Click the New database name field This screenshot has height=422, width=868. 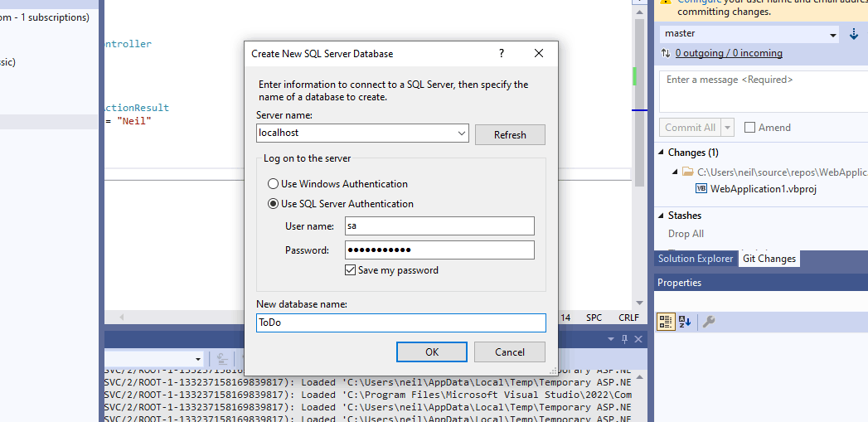[401, 323]
